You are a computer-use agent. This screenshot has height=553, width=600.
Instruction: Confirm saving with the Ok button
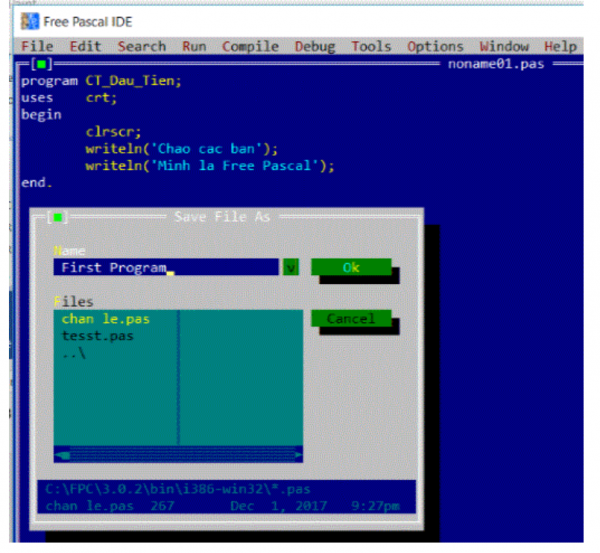pyautogui.click(x=351, y=267)
